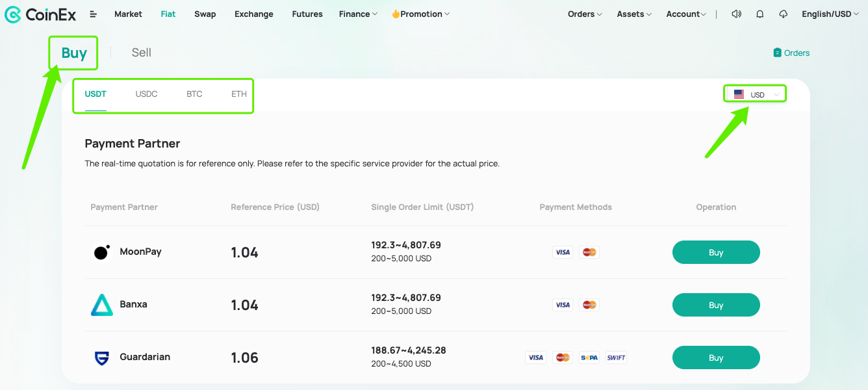Click Visa icon in Guardarian row
The height and width of the screenshot is (390, 868).
pyautogui.click(x=536, y=357)
